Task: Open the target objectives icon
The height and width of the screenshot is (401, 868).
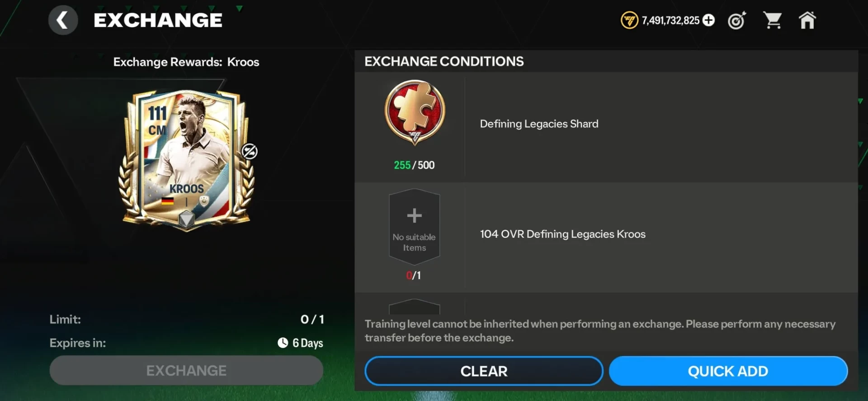Action: [737, 20]
